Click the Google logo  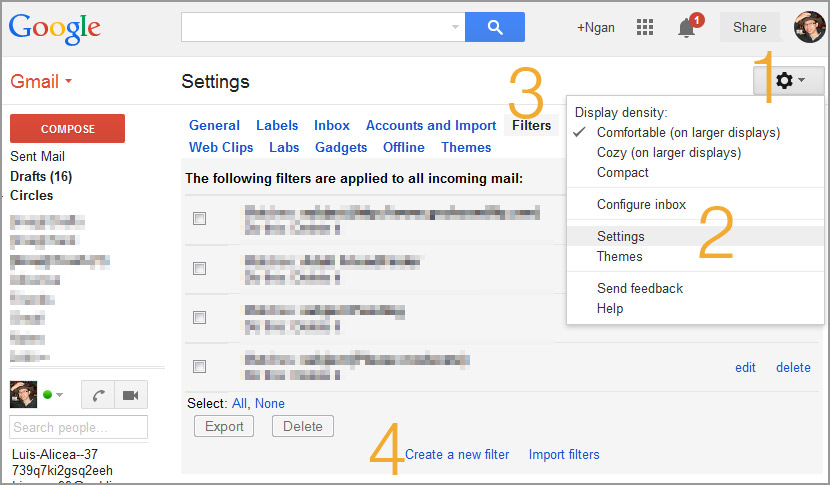pyautogui.click(x=55, y=29)
